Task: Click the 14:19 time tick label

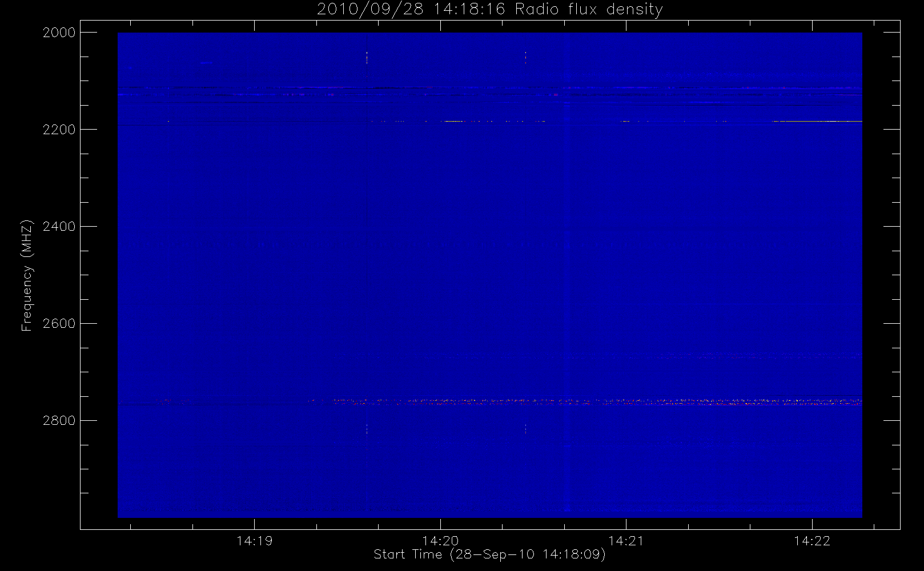Action: click(x=255, y=541)
